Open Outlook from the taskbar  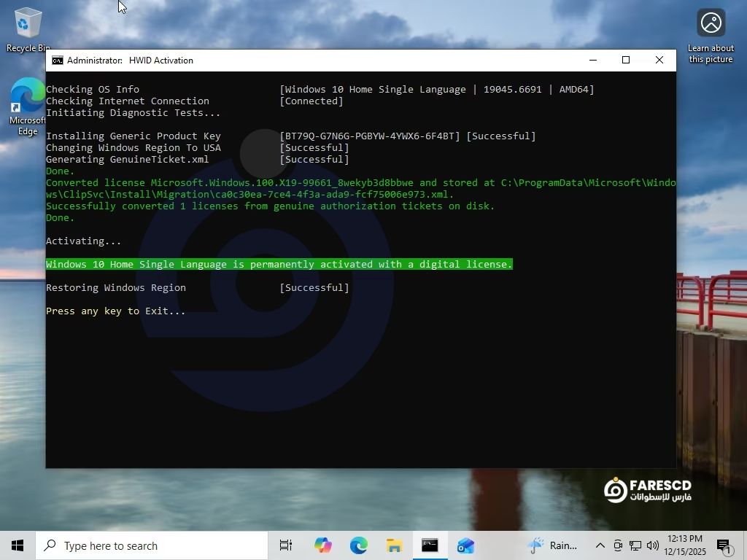point(465,545)
